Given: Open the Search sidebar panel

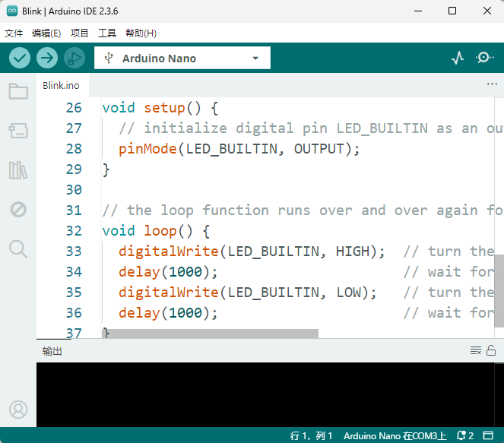Looking at the screenshot, I should coord(18,249).
